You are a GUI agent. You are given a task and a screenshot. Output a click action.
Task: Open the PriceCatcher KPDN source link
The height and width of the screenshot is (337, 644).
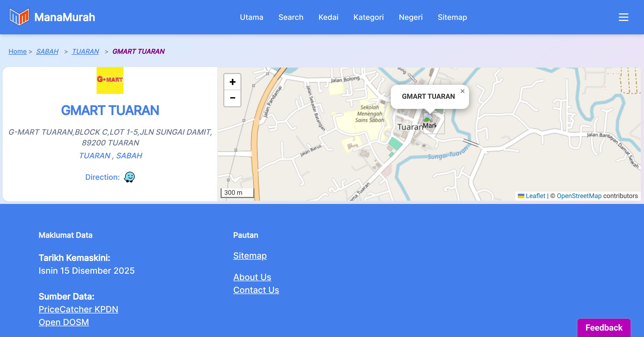tap(78, 309)
